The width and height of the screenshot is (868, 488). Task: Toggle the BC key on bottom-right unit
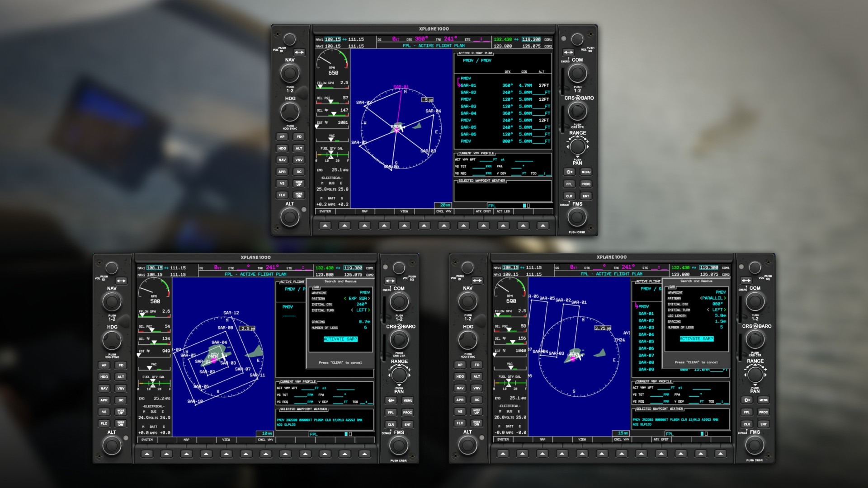(476, 400)
